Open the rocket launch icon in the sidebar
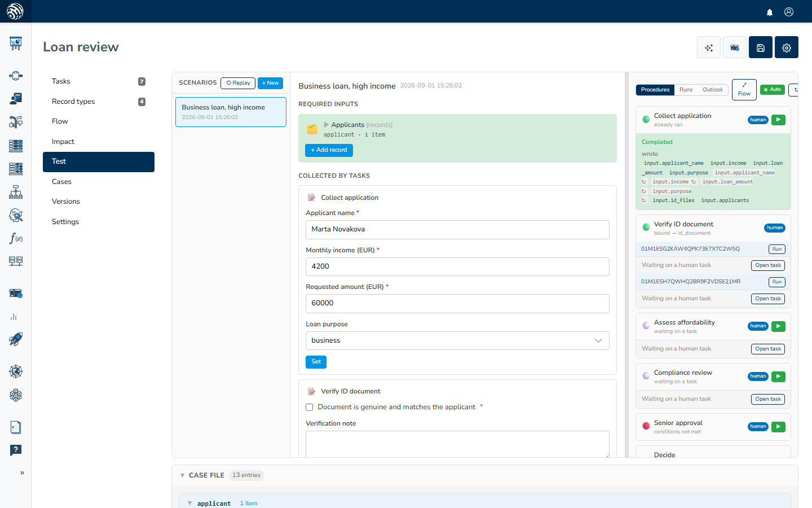 point(16,339)
